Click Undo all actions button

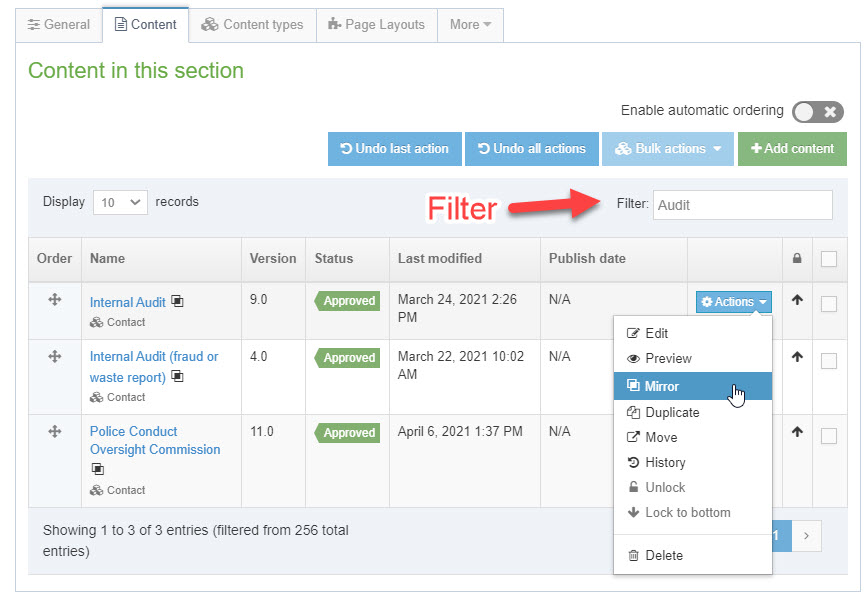(x=532, y=149)
